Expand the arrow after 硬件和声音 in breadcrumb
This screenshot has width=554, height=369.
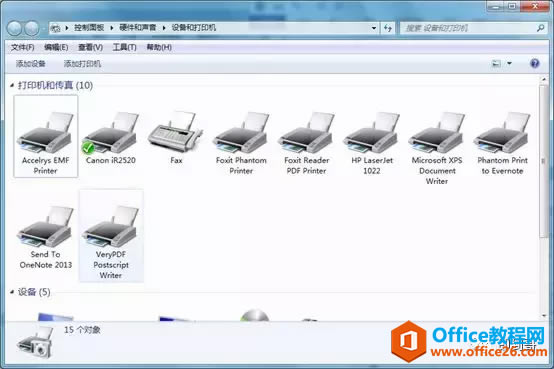(x=164, y=28)
